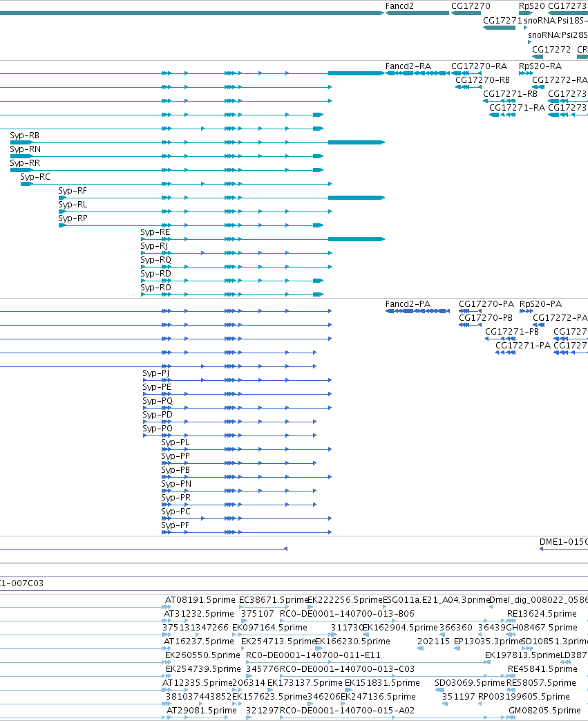This screenshot has height=721, width=588.
Task: Select the RE13624.5prime EST label
Action: click(x=542, y=614)
